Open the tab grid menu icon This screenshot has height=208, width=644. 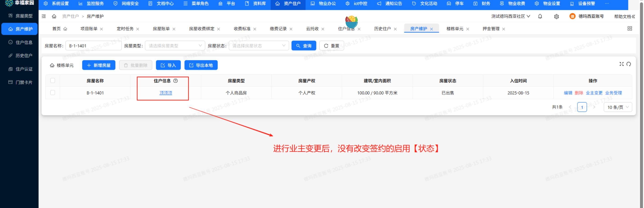(630, 29)
